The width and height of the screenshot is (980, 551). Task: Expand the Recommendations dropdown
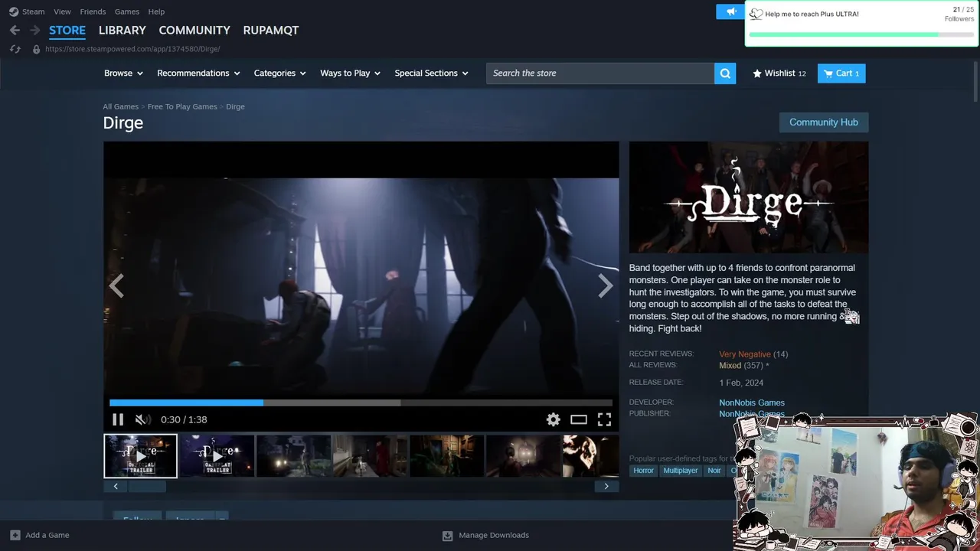tap(198, 73)
